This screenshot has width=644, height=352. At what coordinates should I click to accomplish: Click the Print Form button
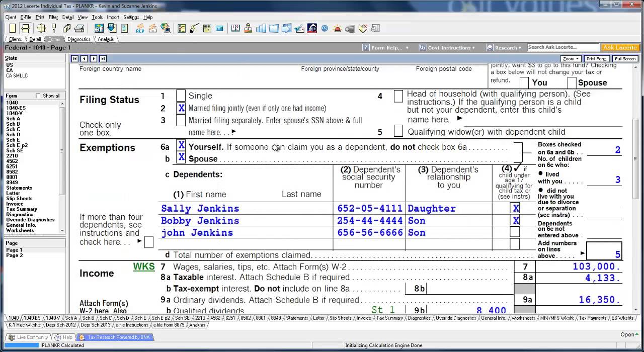597,59
